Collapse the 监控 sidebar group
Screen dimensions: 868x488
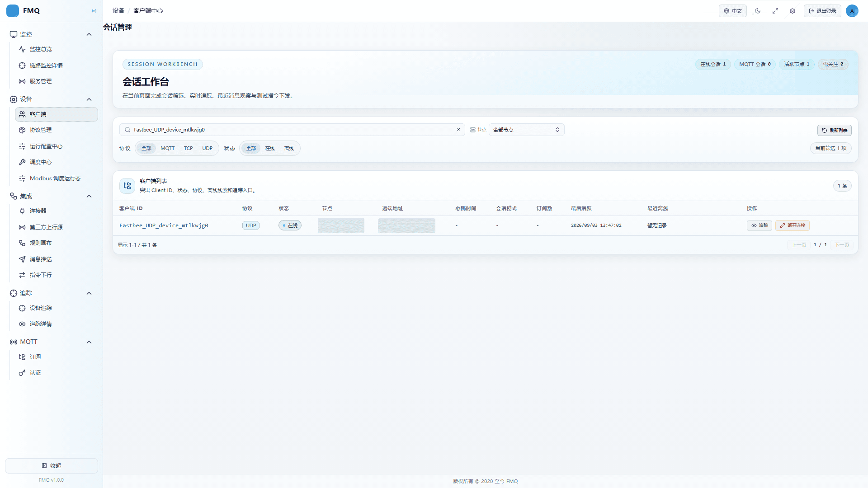89,34
